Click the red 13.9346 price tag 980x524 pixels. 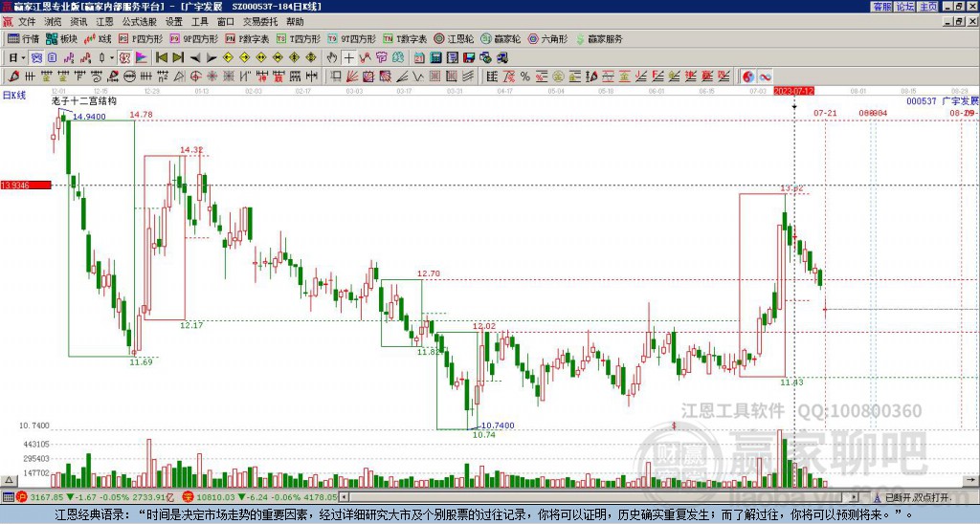26,185
